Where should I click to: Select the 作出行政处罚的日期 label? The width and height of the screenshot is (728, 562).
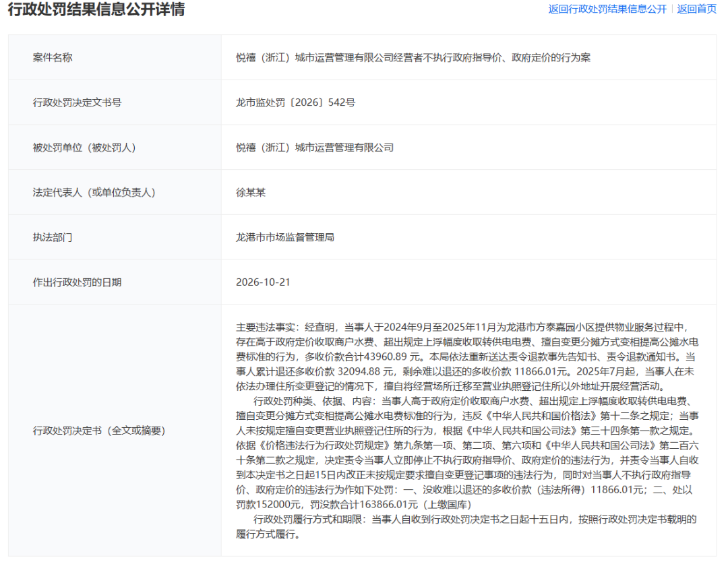77,282
